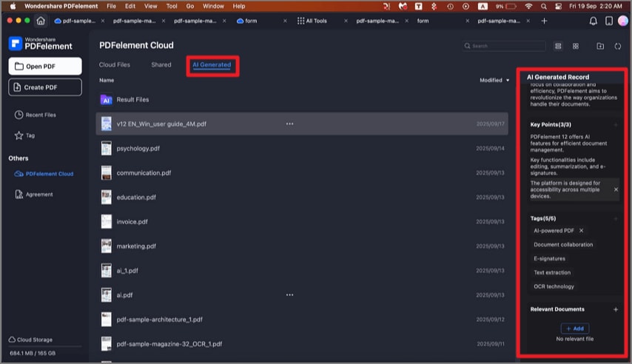This screenshot has height=364, width=632.
Task: Click the refresh sync icon
Action: pyautogui.click(x=617, y=46)
